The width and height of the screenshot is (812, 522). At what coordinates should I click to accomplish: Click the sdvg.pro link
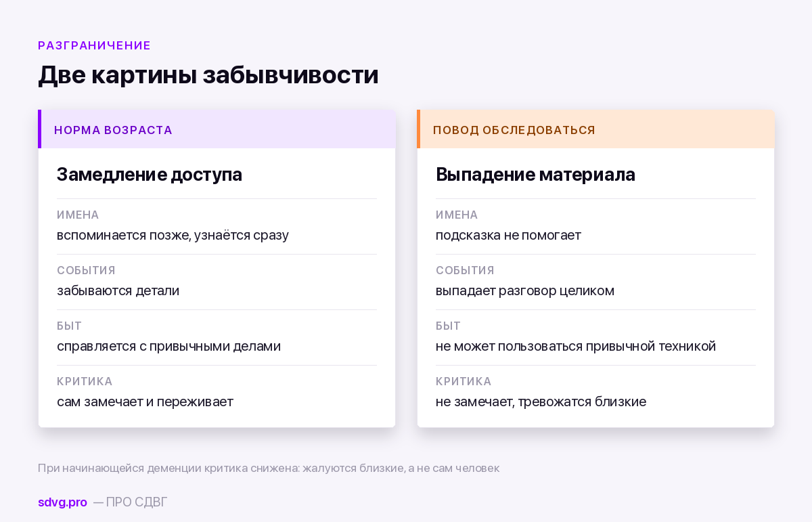tap(62, 502)
